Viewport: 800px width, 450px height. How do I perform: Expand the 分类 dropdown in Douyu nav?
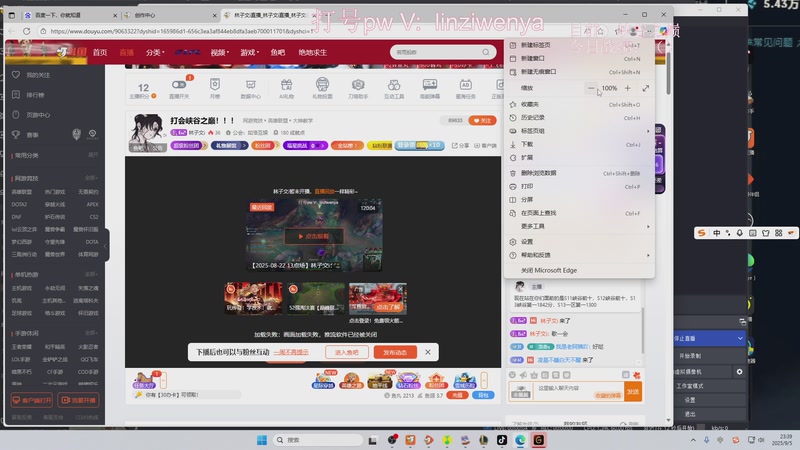155,53
